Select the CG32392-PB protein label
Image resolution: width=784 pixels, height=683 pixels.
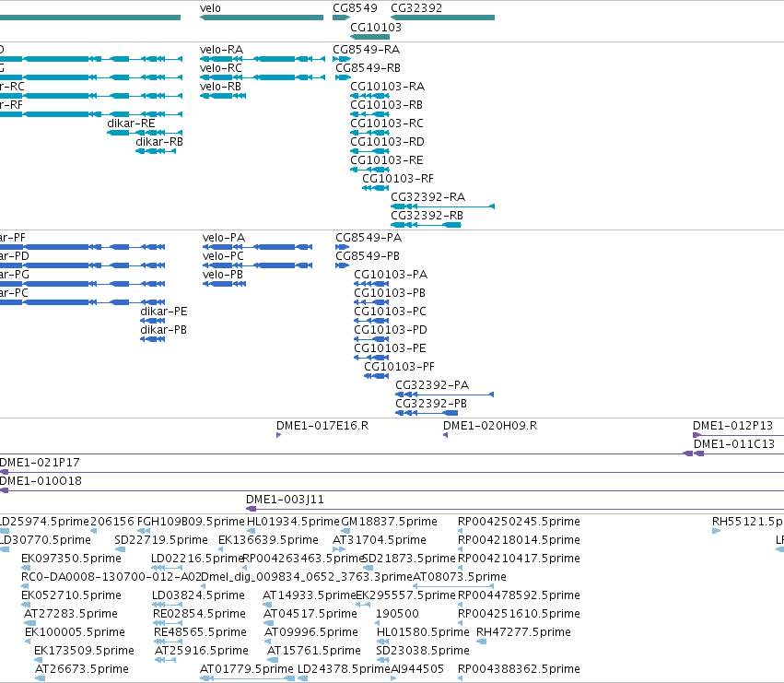click(431, 404)
